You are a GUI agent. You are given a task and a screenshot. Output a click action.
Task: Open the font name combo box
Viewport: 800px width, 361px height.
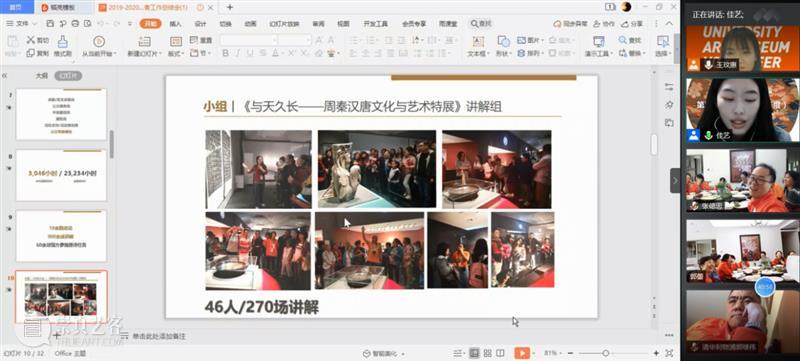(248, 40)
